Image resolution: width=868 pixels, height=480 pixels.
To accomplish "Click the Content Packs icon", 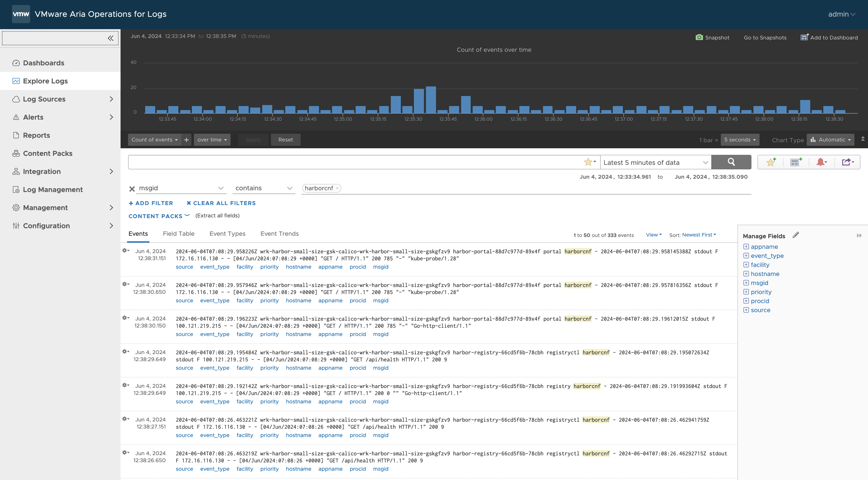I will 16,153.
